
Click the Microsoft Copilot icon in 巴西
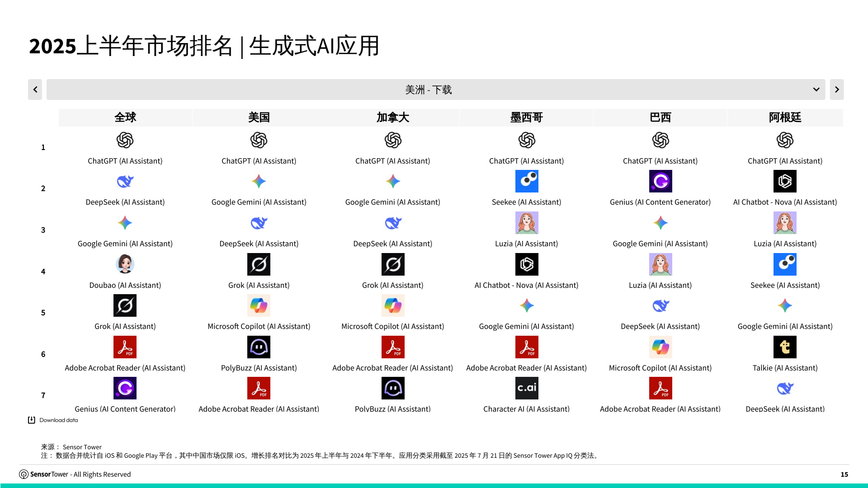click(660, 347)
